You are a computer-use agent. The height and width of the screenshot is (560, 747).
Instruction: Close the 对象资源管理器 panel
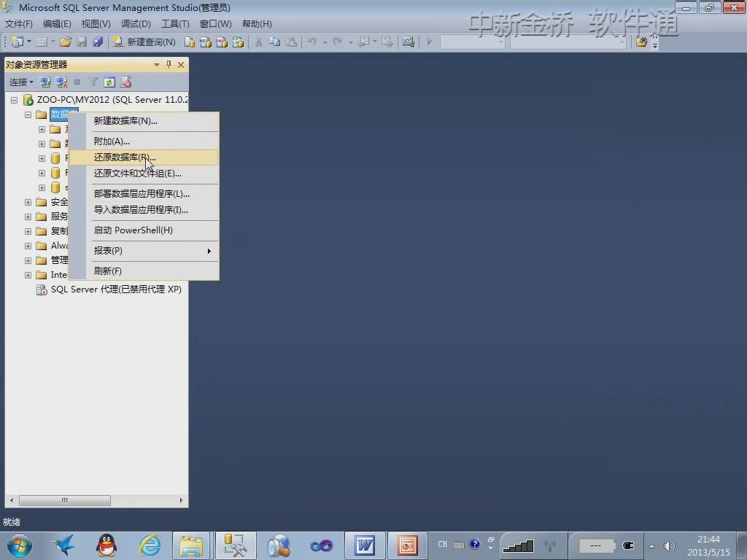click(x=181, y=65)
